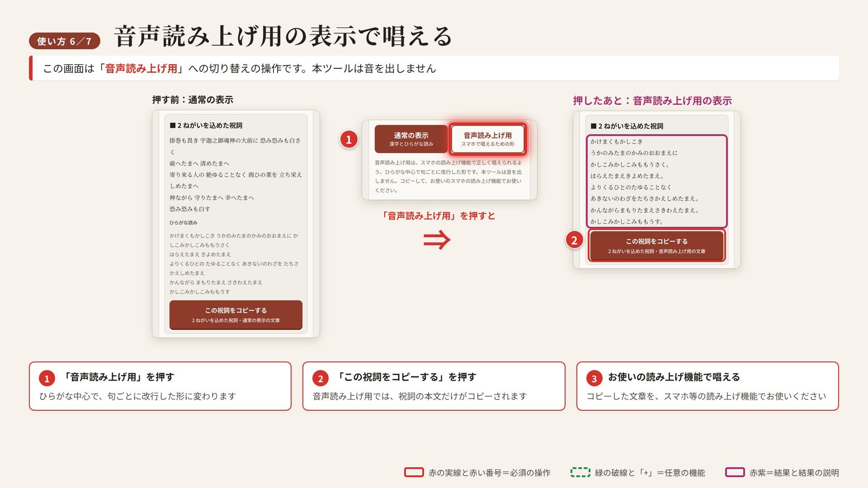The width and height of the screenshot is (868, 488).
Task: Click the line はらえたまえ きよめたまえ in left panel
Action: coord(200,254)
